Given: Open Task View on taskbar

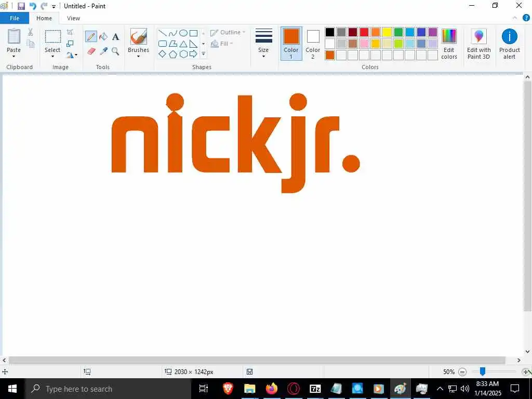Looking at the screenshot, I should [203, 389].
